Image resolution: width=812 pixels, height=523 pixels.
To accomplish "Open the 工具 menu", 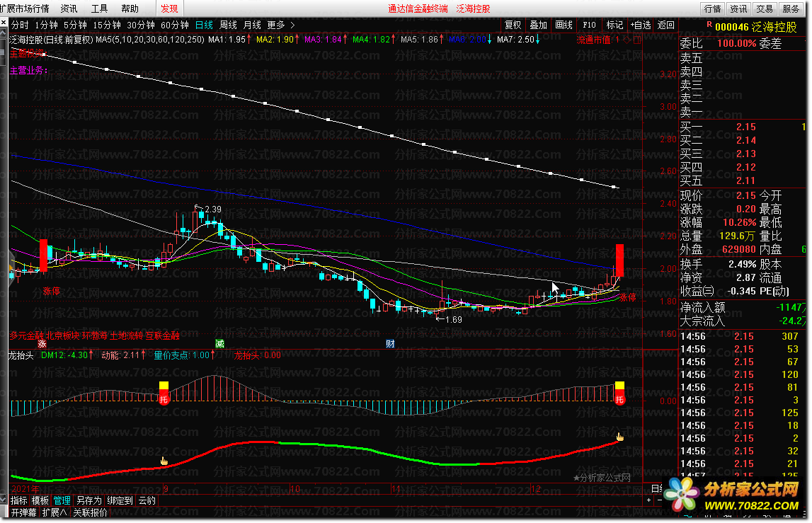I will pos(99,8).
